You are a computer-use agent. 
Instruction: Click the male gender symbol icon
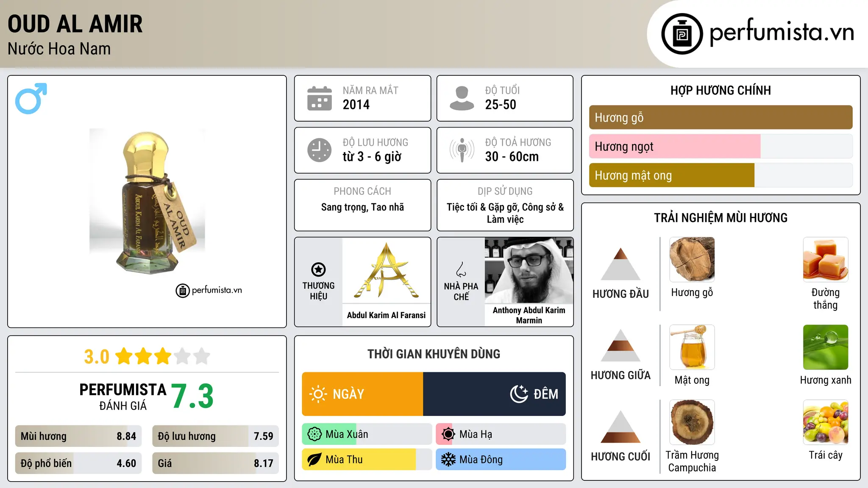31,98
